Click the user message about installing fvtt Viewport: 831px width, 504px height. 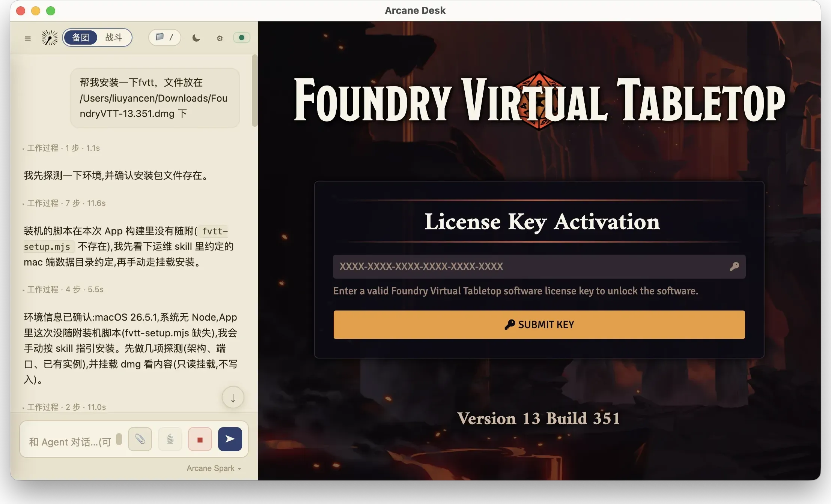155,98
